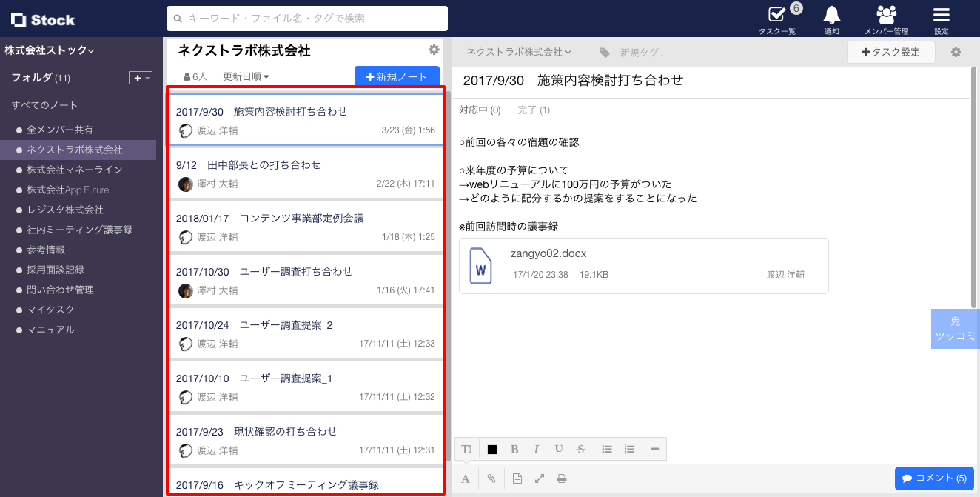The image size is (980, 497).
Task: Open notifications via the 通知 bell icon
Action: [x=831, y=16]
